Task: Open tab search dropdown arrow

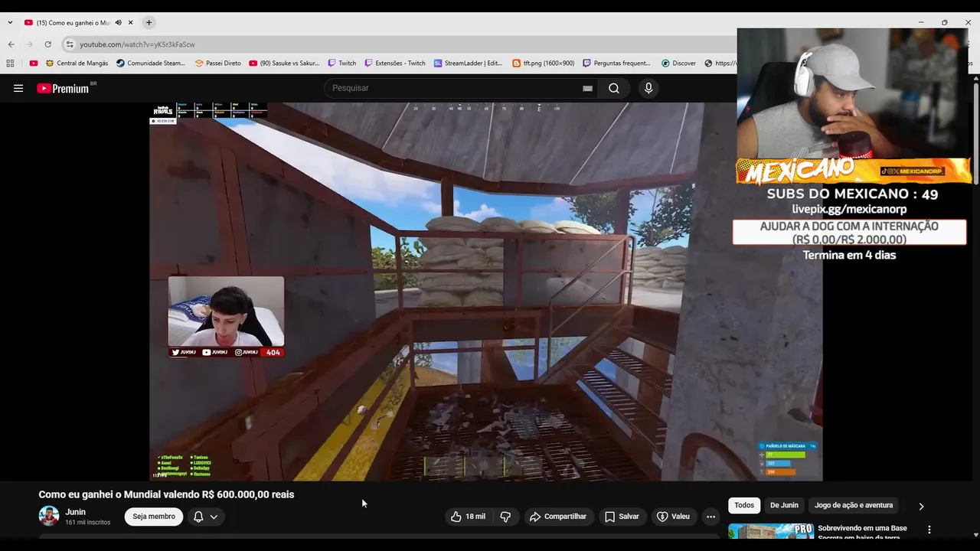Action: (10, 23)
